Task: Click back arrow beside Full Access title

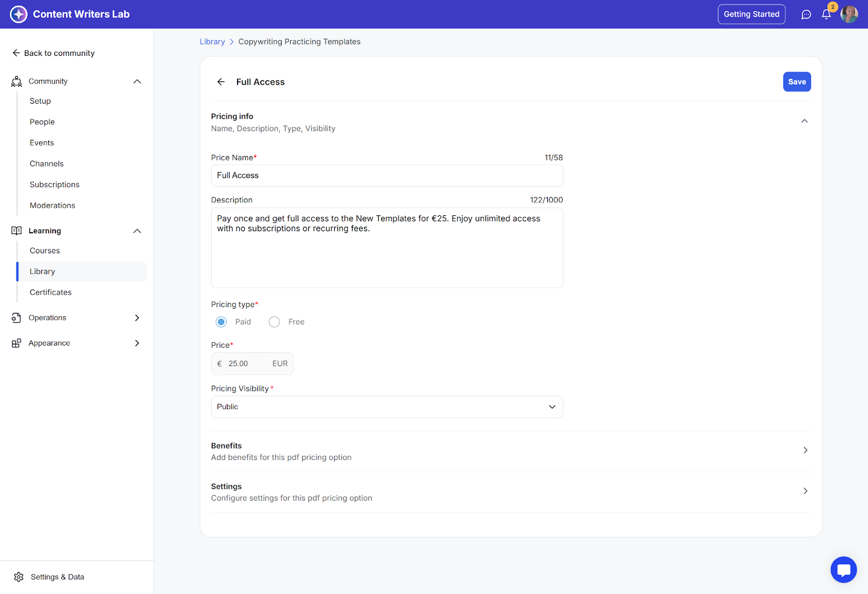Action: click(x=221, y=82)
